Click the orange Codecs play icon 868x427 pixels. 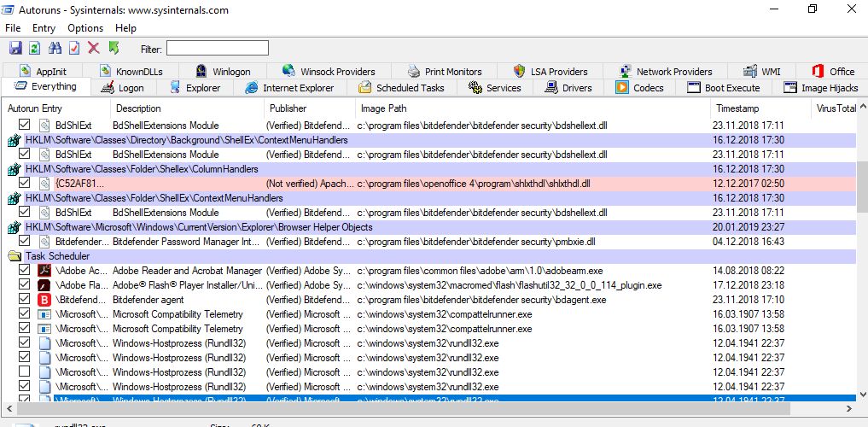pos(622,87)
